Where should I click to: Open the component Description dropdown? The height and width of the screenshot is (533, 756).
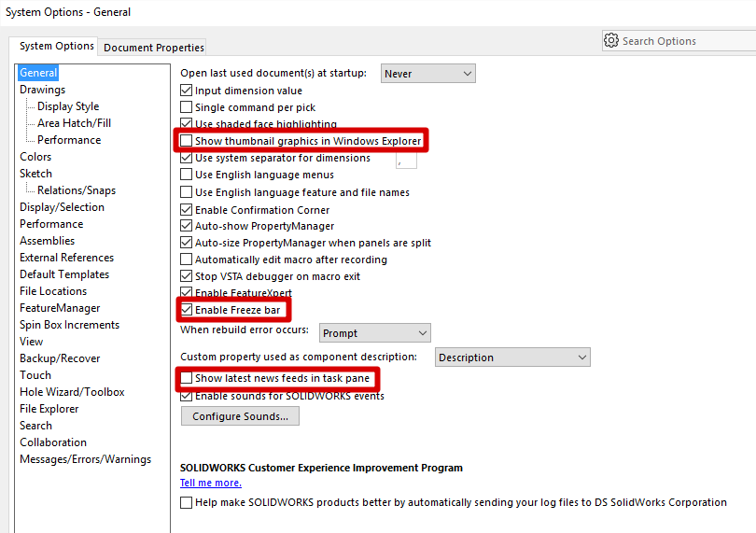click(512, 358)
